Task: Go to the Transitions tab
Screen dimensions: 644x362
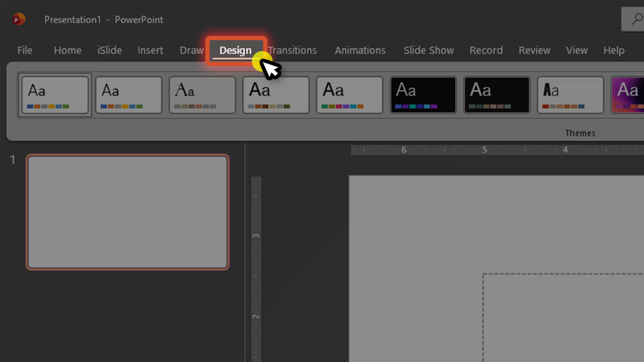Action: click(x=292, y=50)
